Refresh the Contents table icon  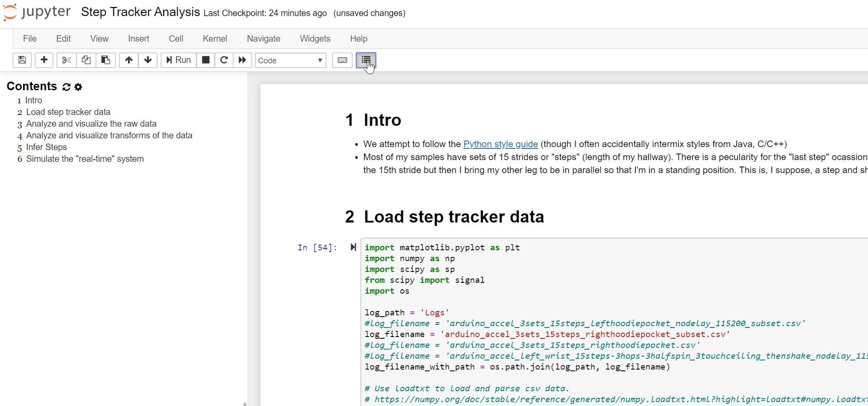tap(66, 87)
